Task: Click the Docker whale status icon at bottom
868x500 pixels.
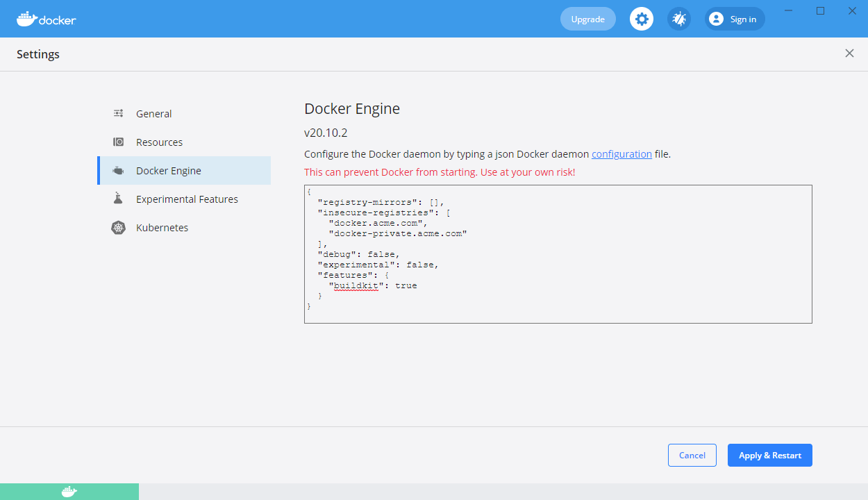Action: 69,492
